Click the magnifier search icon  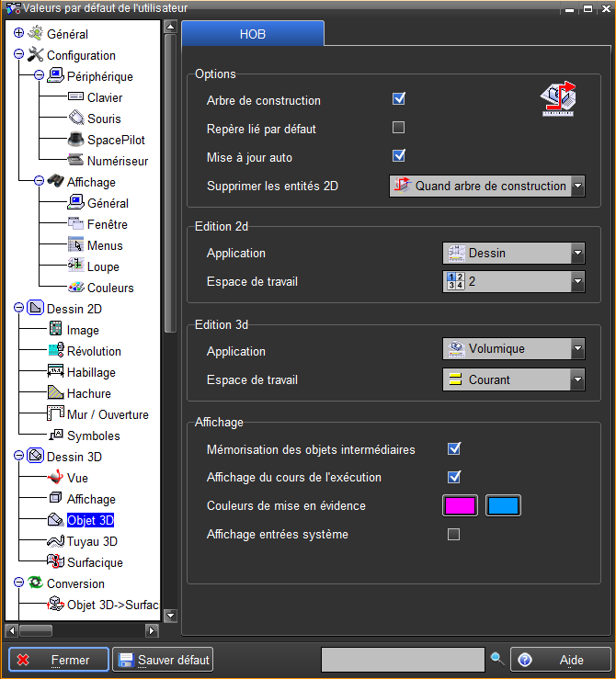click(497, 659)
